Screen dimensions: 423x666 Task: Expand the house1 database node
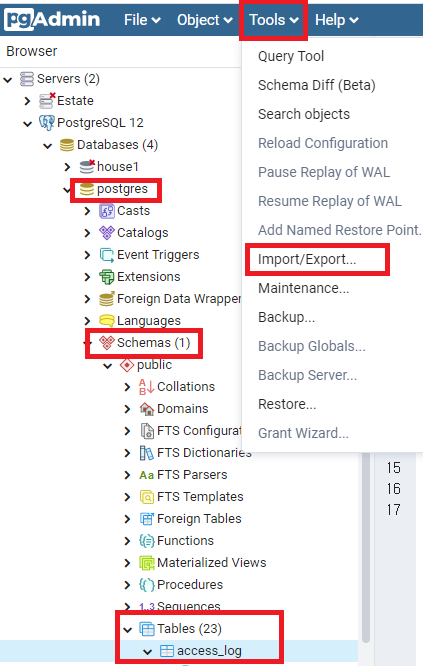point(67,167)
